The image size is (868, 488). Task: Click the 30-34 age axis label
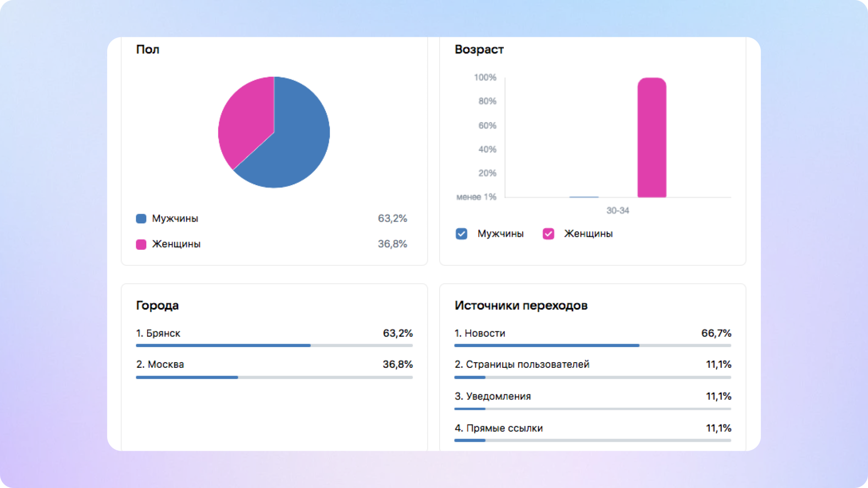(x=618, y=211)
